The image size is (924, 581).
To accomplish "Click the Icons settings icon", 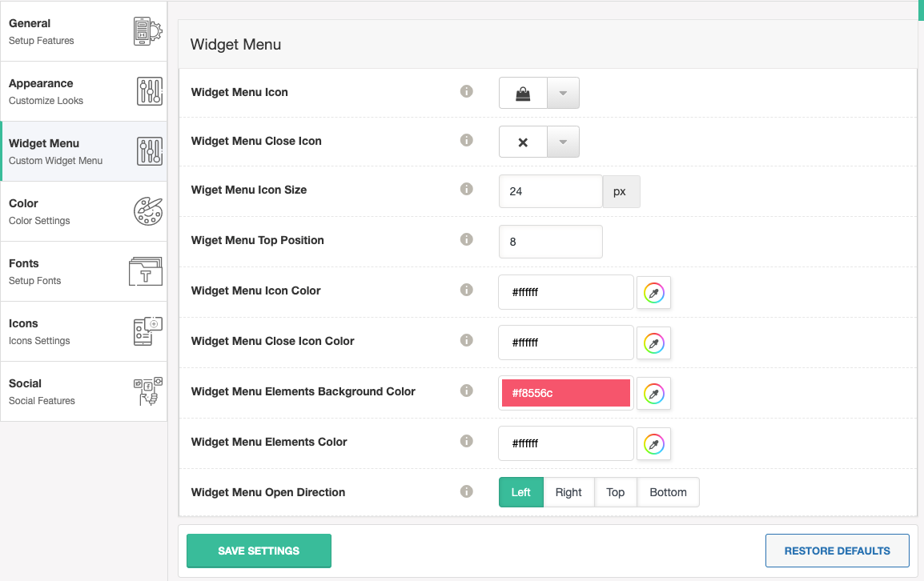I will click(147, 331).
